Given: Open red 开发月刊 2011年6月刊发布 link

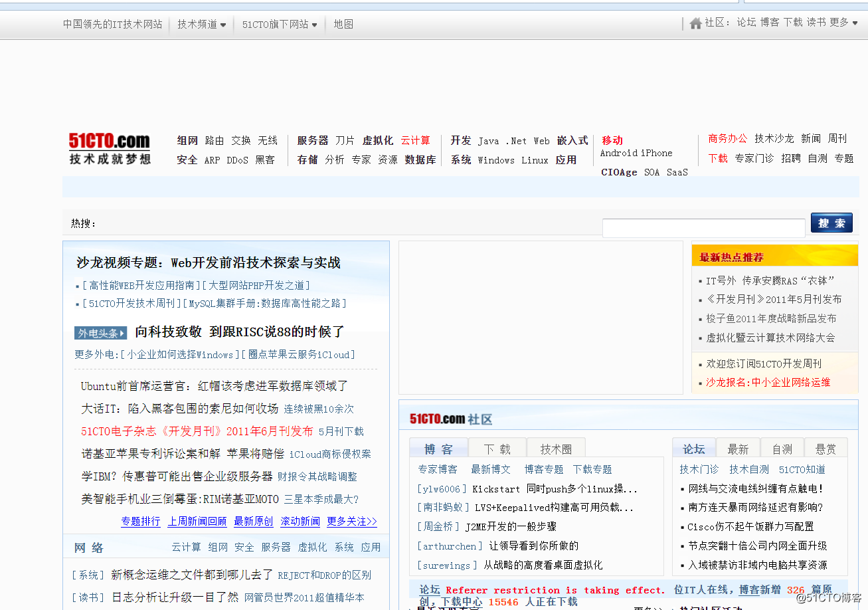Looking at the screenshot, I should click(x=197, y=431).
